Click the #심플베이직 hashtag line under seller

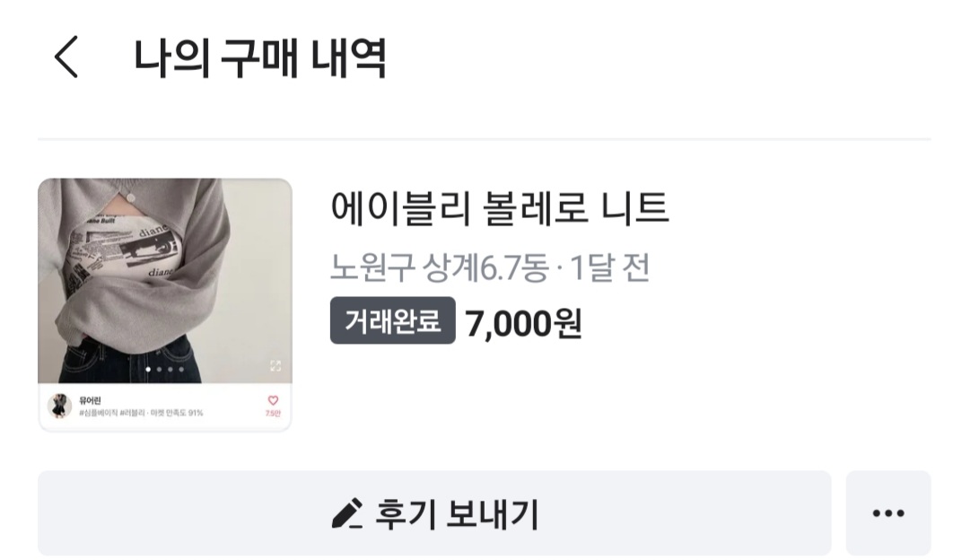pyautogui.click(x=141, y=413)
